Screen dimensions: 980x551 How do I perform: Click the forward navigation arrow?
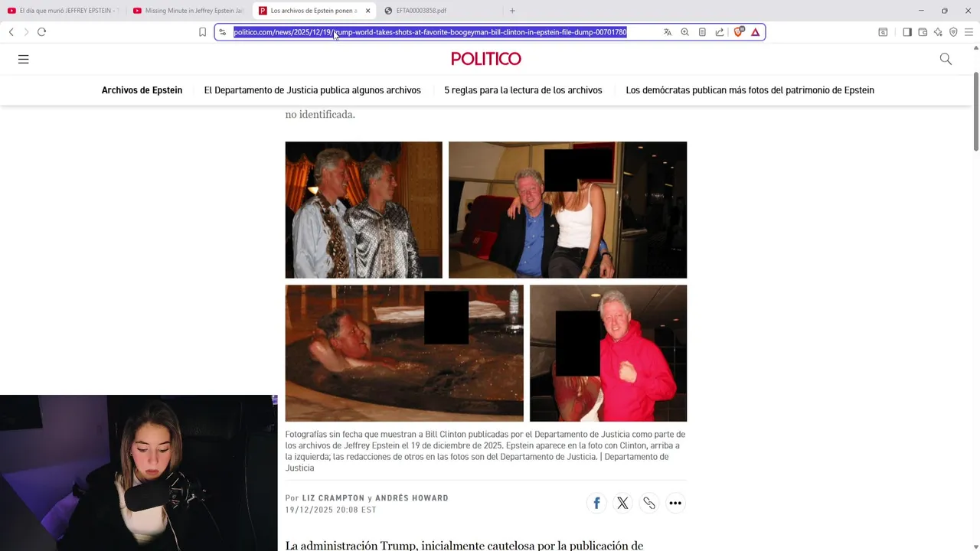[26, 32]
